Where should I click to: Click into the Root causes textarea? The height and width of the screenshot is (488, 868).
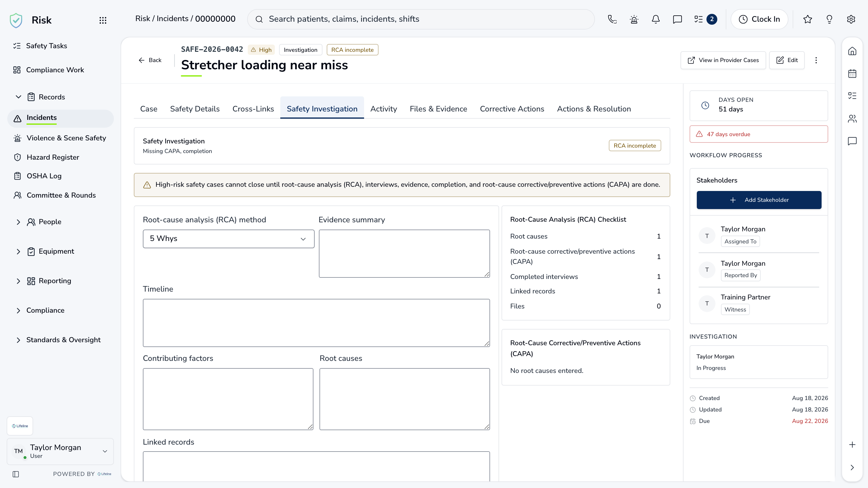click(404, 399)
